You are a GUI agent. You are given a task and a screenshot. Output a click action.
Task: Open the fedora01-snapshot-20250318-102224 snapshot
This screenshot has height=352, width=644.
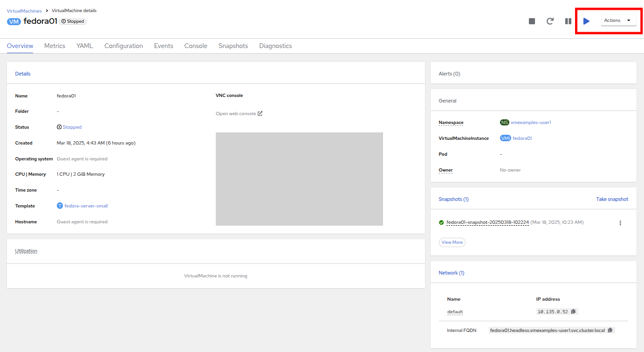487,222
